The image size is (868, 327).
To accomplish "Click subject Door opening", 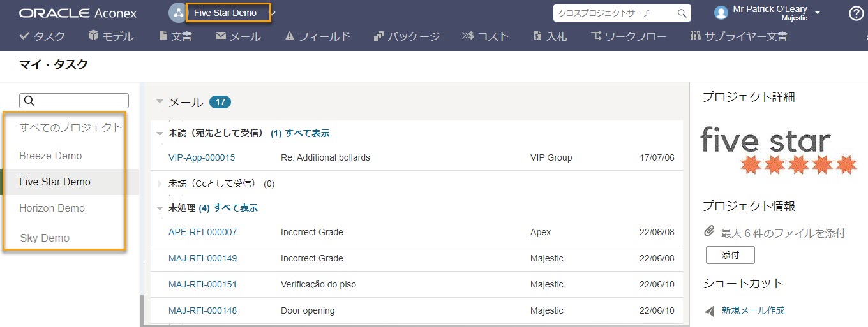I will tap(308, 310).
